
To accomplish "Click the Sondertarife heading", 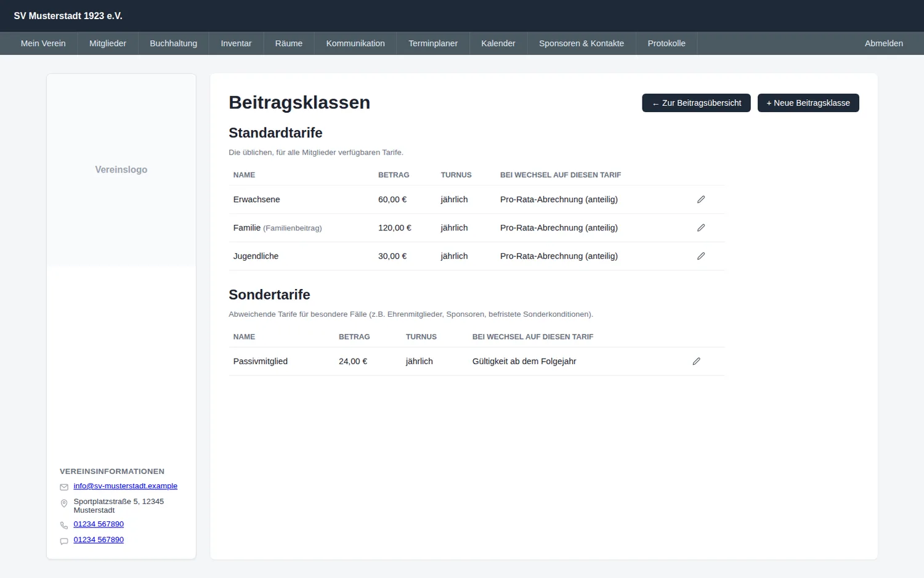I will (269, 295).
